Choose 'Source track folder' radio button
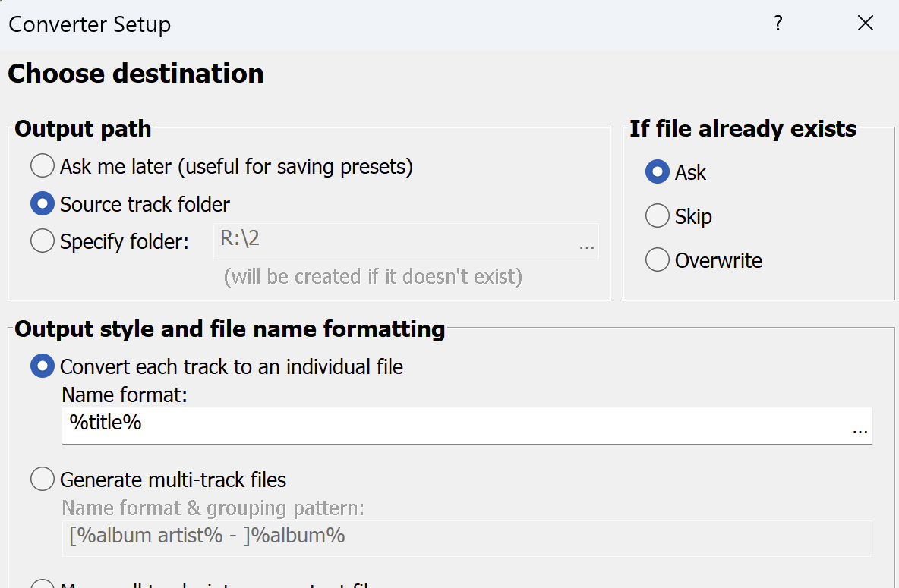899x588 pixels. point(43,203)
